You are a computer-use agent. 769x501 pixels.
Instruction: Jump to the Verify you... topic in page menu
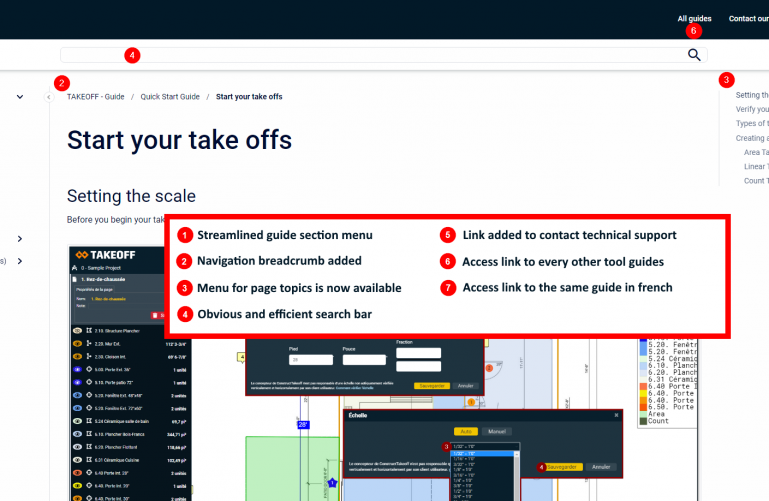[x=752, y=109]
